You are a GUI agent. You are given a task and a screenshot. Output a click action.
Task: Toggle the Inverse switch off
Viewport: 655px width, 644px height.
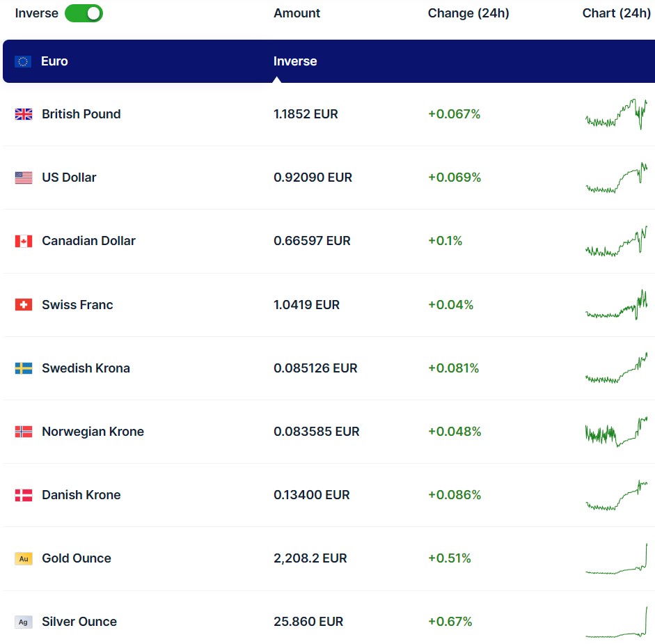(84, 13)
